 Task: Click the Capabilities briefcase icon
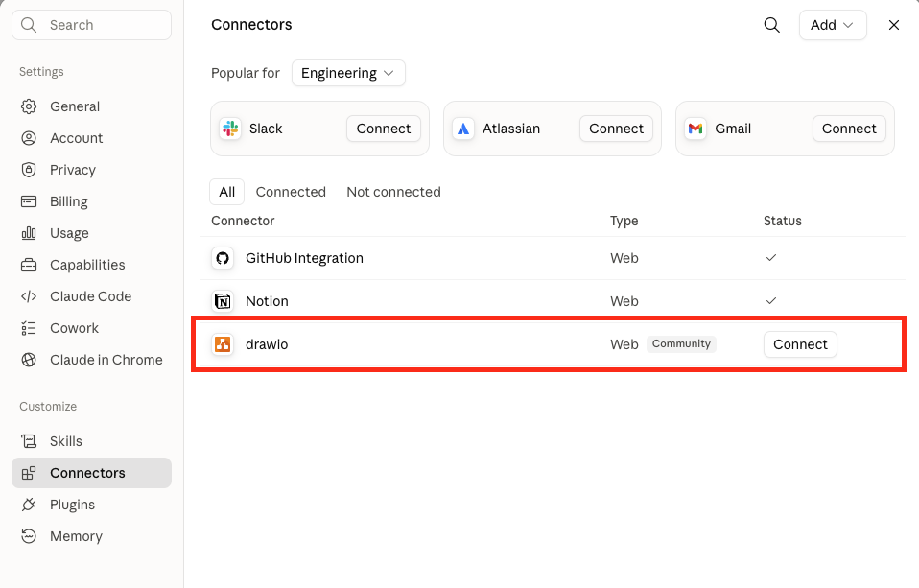pos(29,265)
